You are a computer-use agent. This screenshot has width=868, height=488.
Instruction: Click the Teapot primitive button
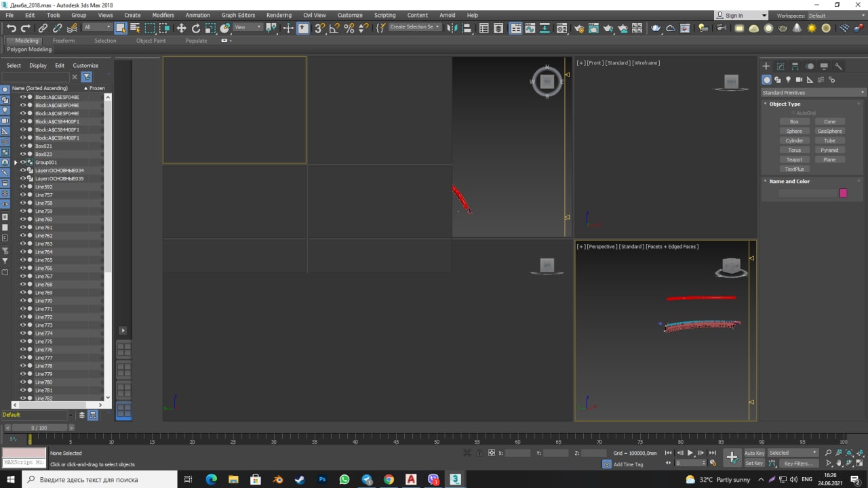pyautogui.click(x=794, y=160)
